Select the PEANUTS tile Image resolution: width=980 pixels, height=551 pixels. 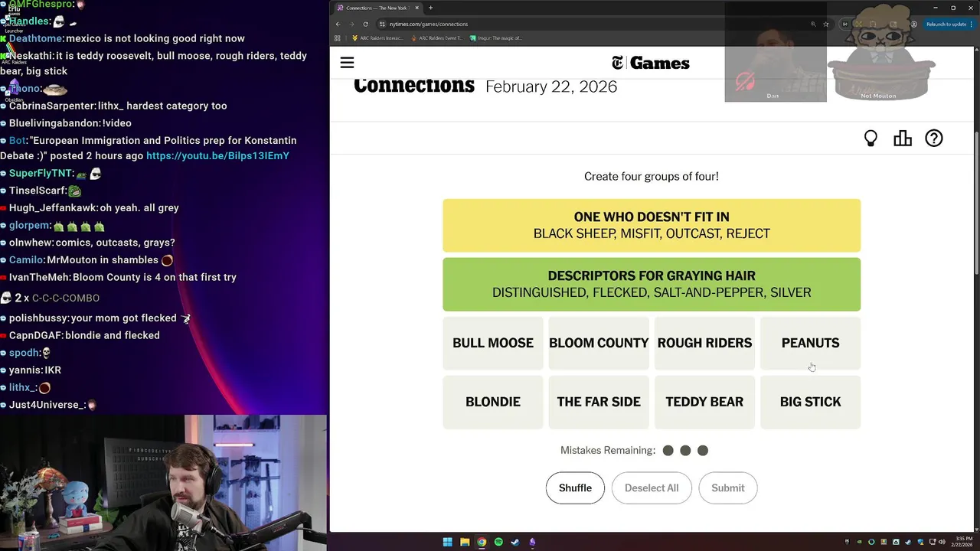pos(810,343)
